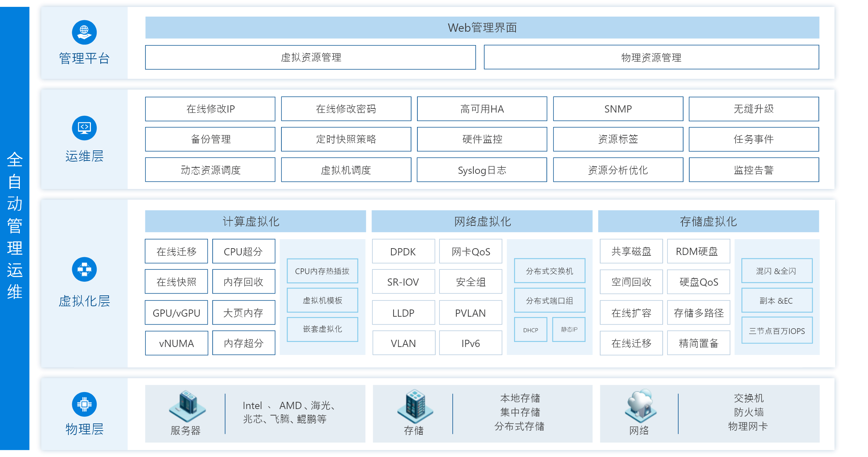Click the 定时快照策略 box
This screenshot has height=457, width=868.
[x=346, y=139]
